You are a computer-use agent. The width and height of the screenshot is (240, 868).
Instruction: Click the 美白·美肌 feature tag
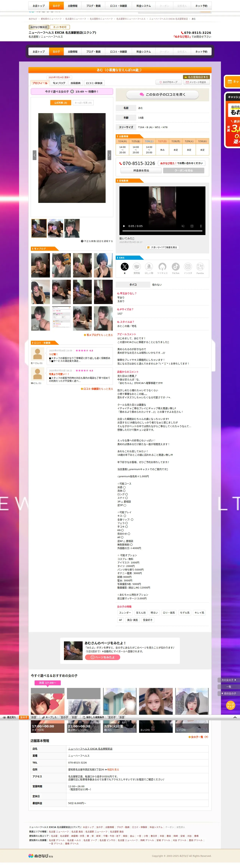(132, 620)
